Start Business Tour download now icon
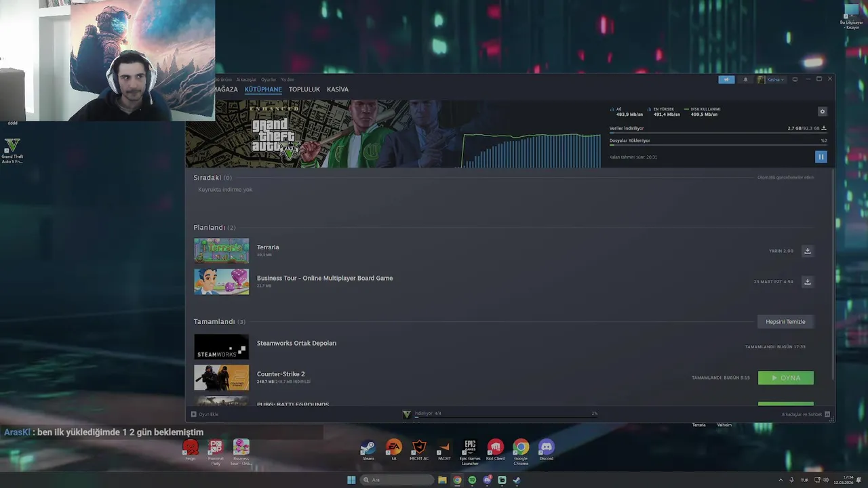The height and width of the screenshot is (488, 868). pyautogui.click(x=807, y=281)
